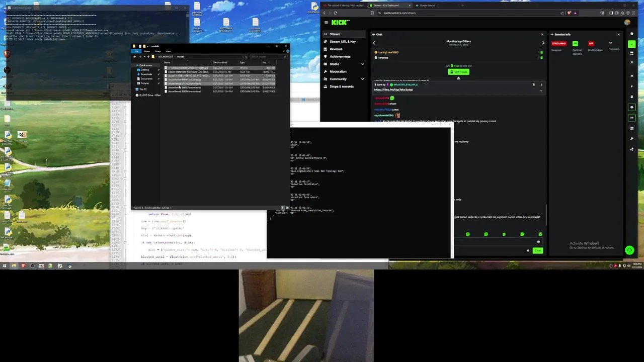The height and width of the screenshot is (362, 644).
Task: Open the browser main menu
Action: [633, 13]
